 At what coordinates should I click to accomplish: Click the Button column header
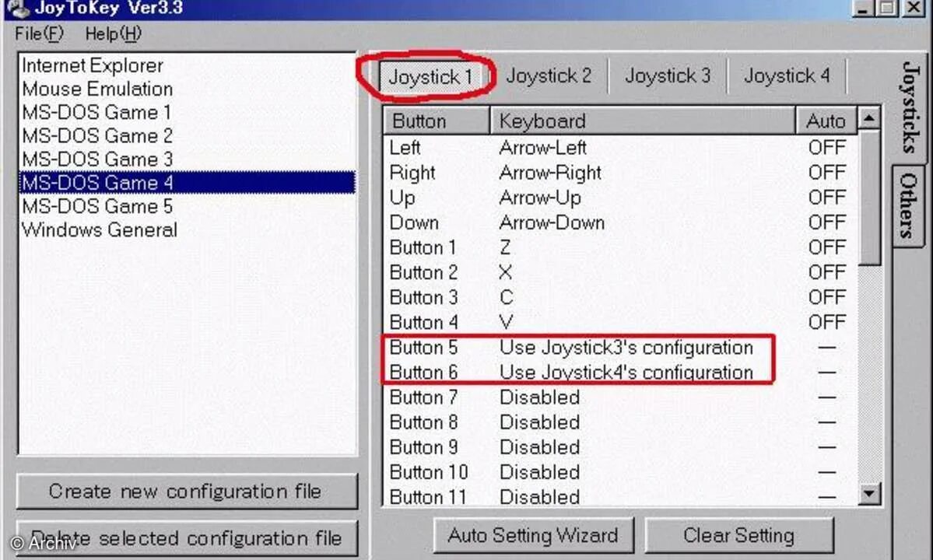tap(437, 121)
